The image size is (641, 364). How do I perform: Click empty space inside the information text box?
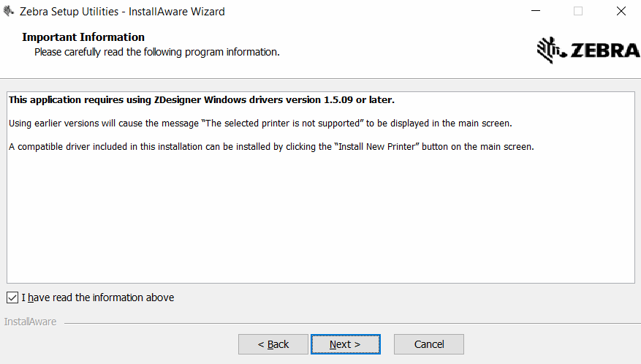pyautogui.click(x=320, y=219)
